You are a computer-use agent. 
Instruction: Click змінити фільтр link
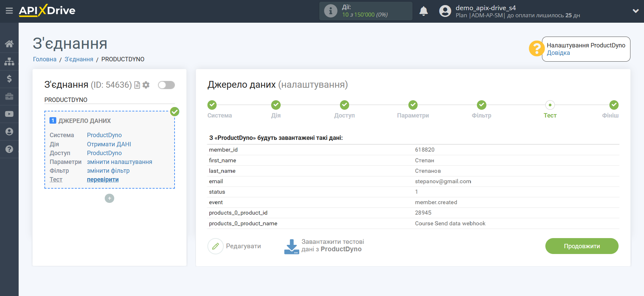(x=108, y=171)
